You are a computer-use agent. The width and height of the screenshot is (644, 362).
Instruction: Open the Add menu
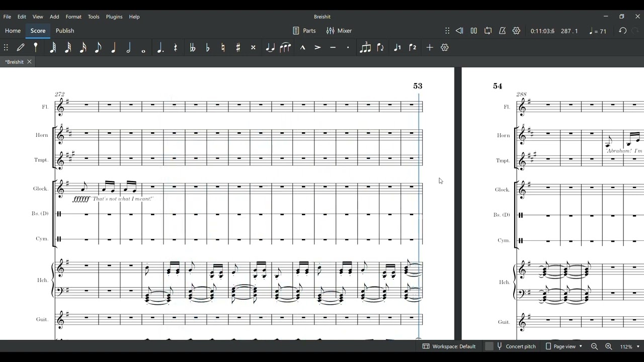[54, 17]
